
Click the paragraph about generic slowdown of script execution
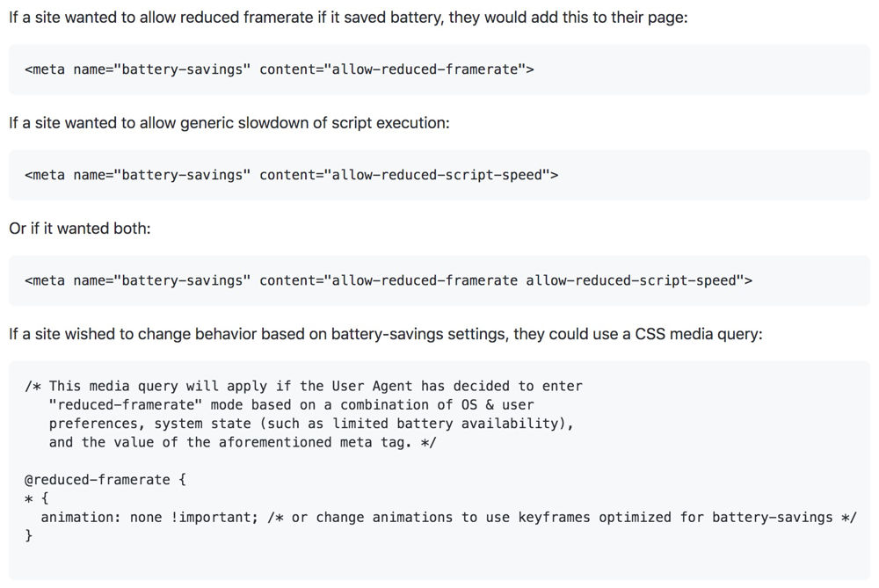229,123
